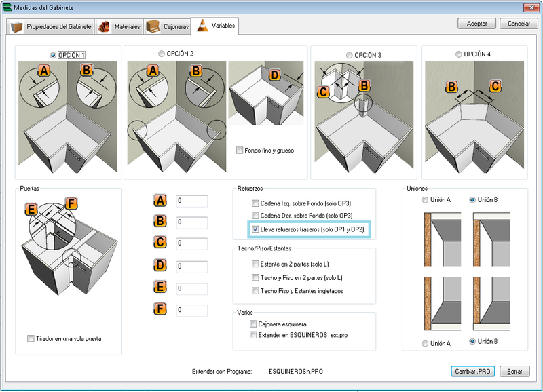Image resolution: width=543 pixels, height=392 pixels.
Task: Click the variable E input field
Action: (192, 288)
